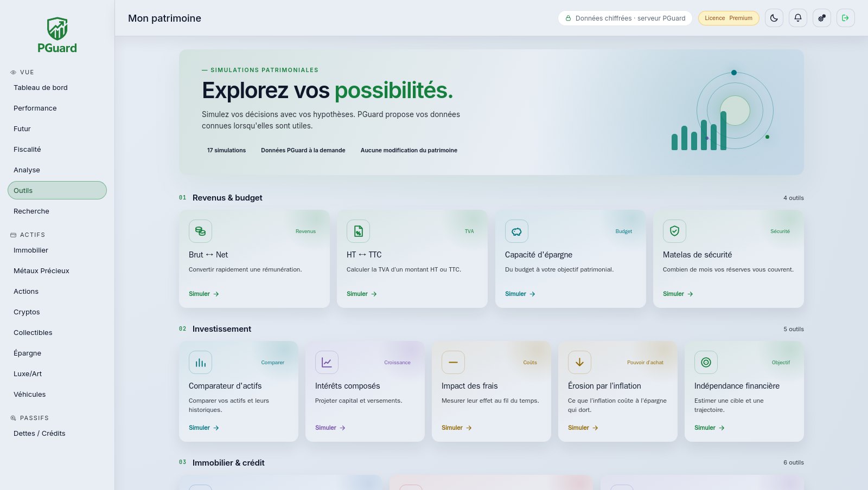Click the Matelas de sécurité shield icon

pos(674,231)
